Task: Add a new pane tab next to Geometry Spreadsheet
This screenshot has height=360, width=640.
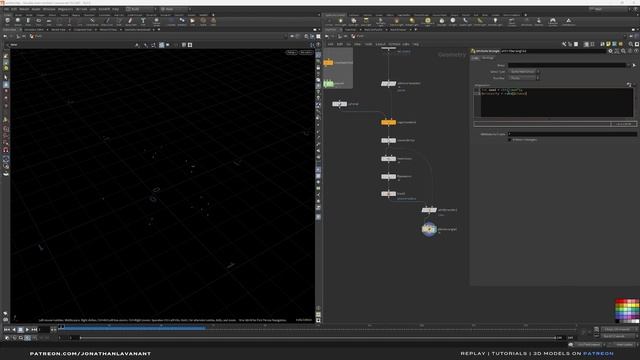Action: click(x=159, y=29)
